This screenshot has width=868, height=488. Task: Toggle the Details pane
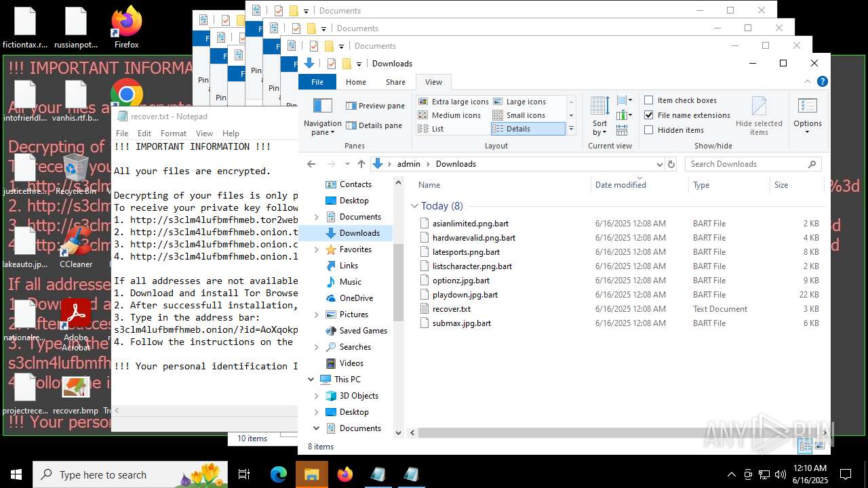(x=374, y=125)
